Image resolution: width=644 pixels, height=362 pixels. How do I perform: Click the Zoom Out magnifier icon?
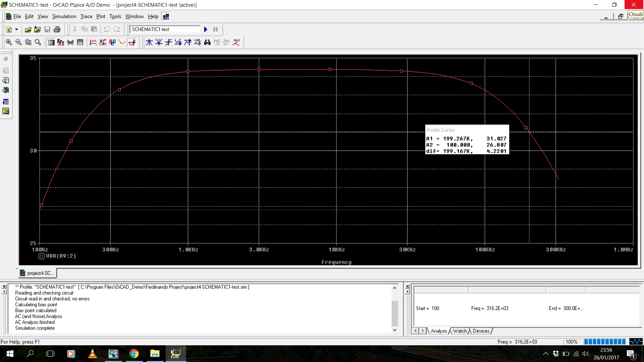pyautogui.click(x=18, y=42)
